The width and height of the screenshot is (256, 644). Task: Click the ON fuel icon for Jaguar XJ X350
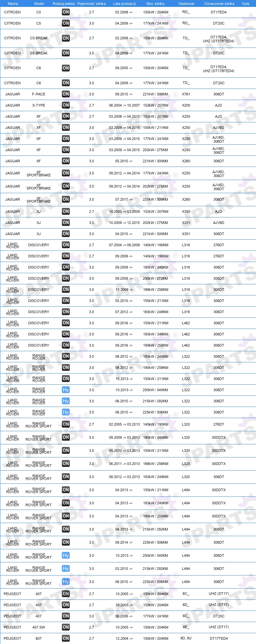click(66, 211)
